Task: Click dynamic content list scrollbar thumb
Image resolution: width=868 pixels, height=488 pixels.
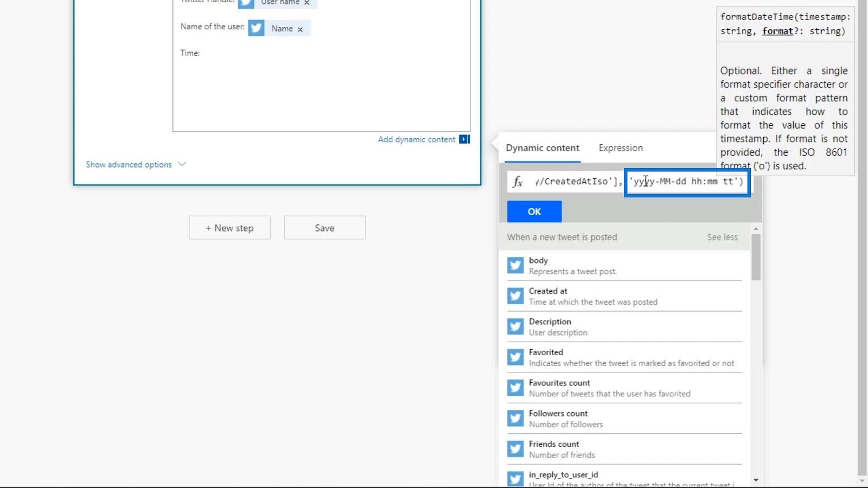Action: (756, 257)
